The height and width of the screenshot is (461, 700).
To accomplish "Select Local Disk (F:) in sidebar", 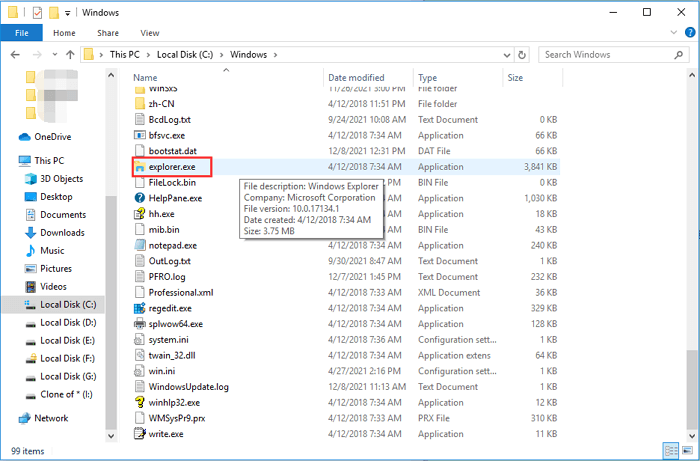I will tap(60, 359).
